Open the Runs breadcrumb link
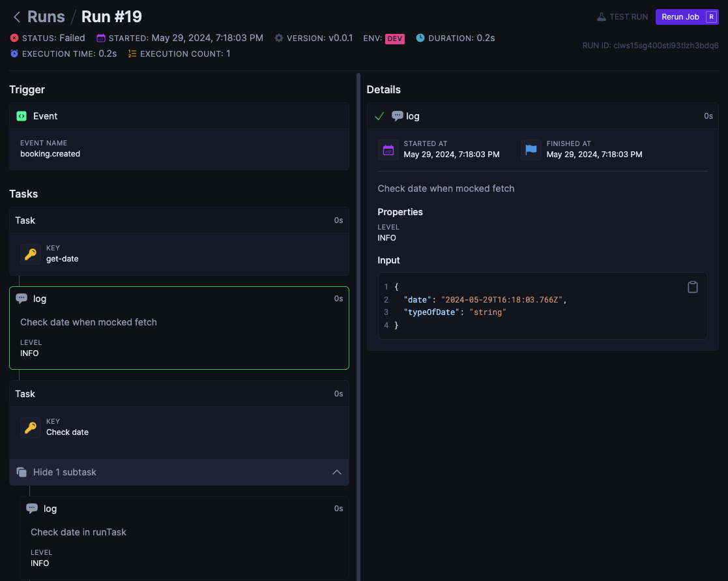 (46, 17)
